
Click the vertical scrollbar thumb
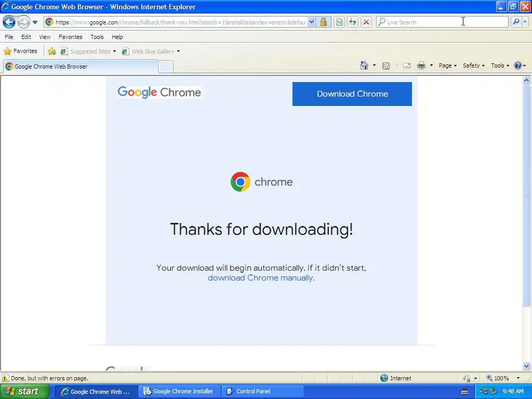[527, 195]
